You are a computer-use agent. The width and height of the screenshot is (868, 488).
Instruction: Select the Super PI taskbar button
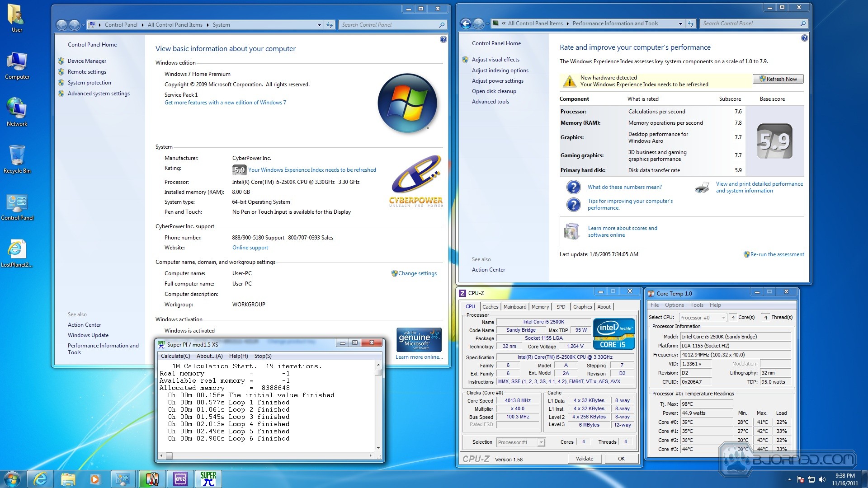coord(208,479)
